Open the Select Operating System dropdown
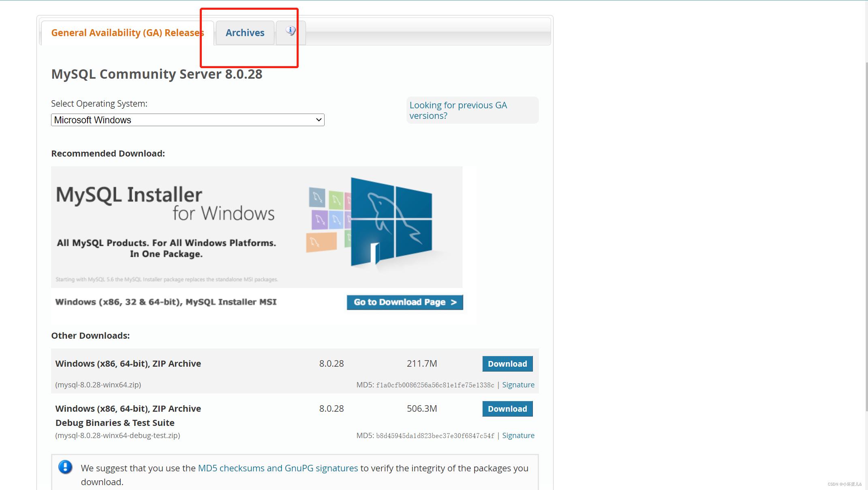 (x=187, y=120)
